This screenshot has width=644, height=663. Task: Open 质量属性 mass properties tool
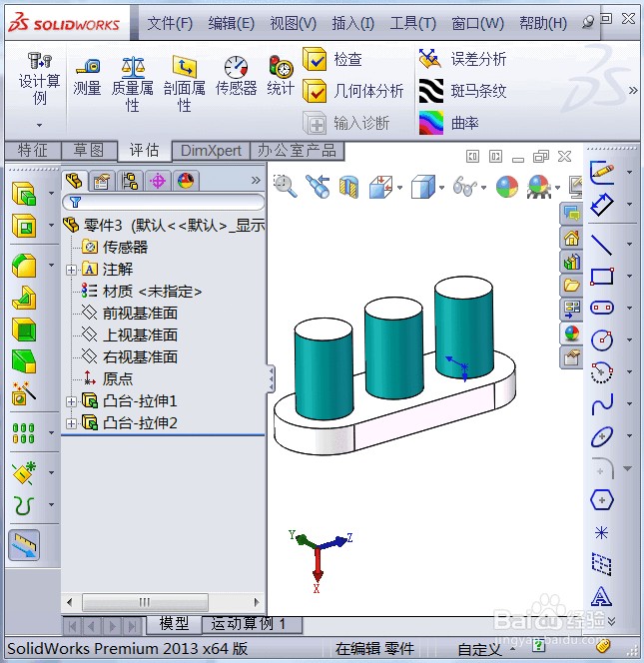click(x=133, y=84)
